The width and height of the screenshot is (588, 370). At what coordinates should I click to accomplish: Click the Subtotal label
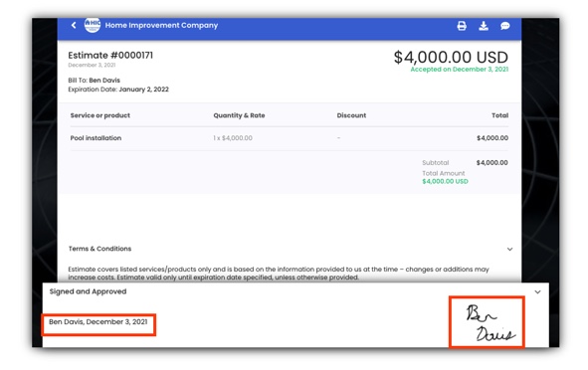(436, 163)
